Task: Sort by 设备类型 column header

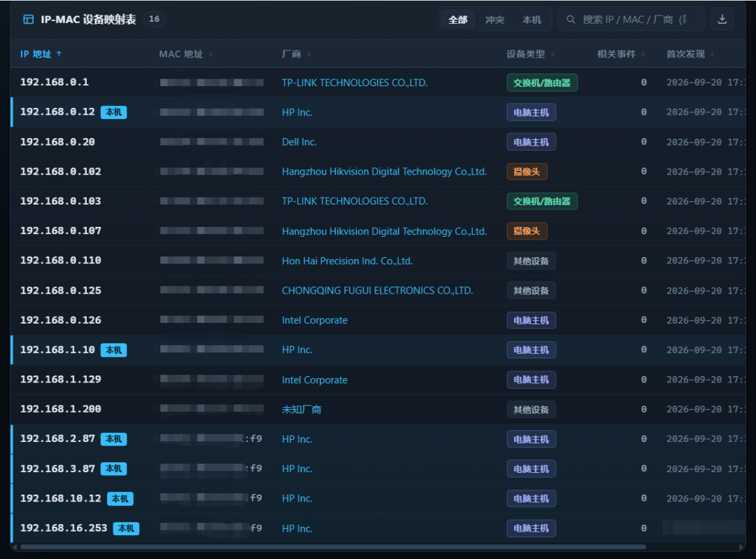Action: click(x=531, y=54)
